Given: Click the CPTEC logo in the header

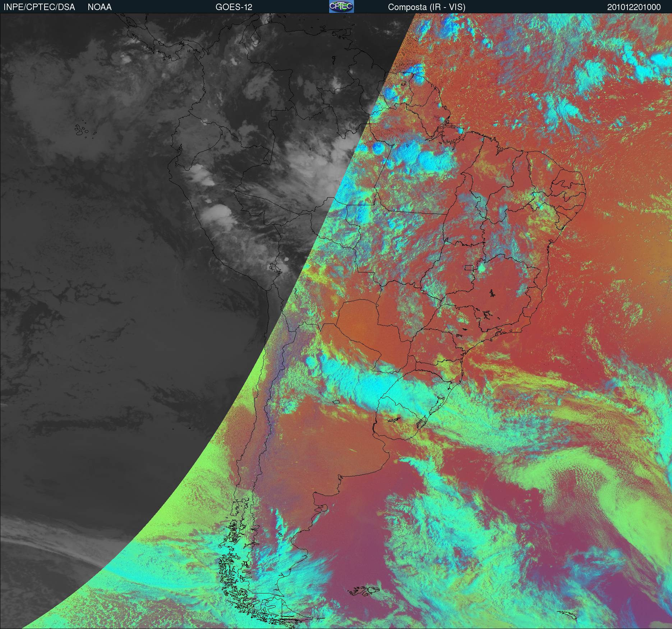Looking at the screenshot, I should [341, 6].
